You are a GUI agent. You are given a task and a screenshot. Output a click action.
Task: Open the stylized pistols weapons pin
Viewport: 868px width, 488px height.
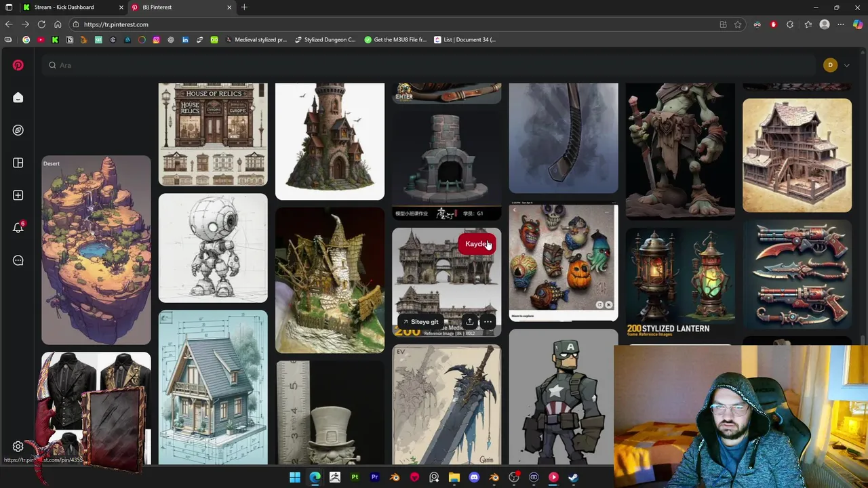pyautogui.click(x=797, y=274)
